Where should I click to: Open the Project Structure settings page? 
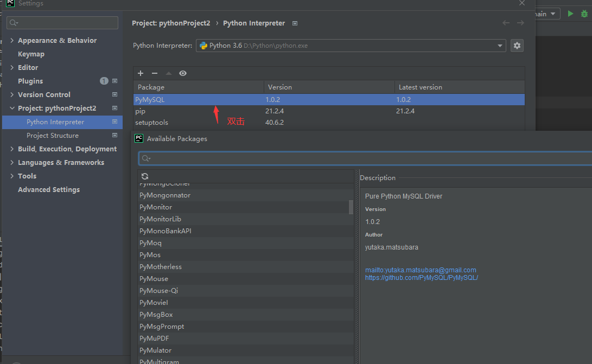(x=53, y=136)
